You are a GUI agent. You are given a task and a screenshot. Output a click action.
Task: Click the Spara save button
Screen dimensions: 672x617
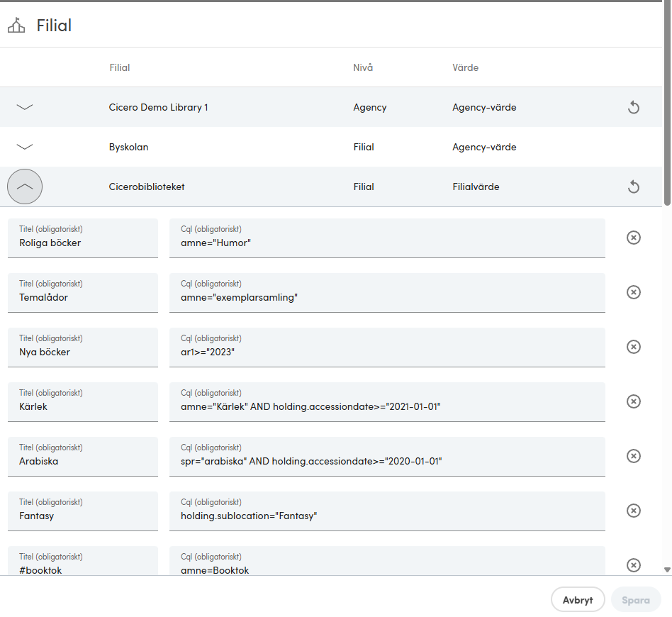point(636,600)
